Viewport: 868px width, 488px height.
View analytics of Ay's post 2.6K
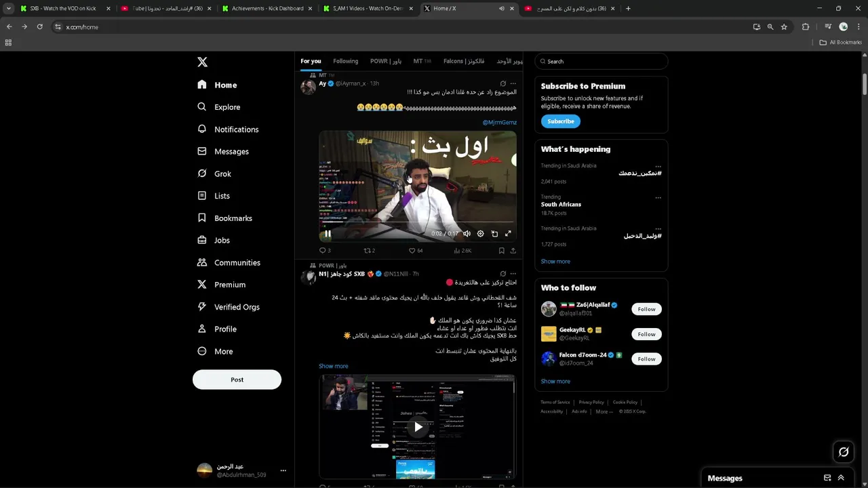462,251
